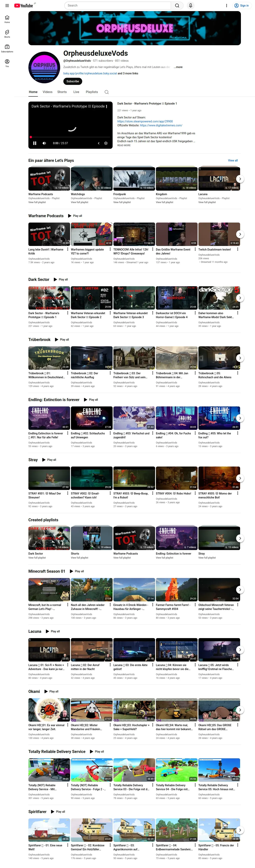
Task: Click the YouTube logo
Action: (24, 5)
